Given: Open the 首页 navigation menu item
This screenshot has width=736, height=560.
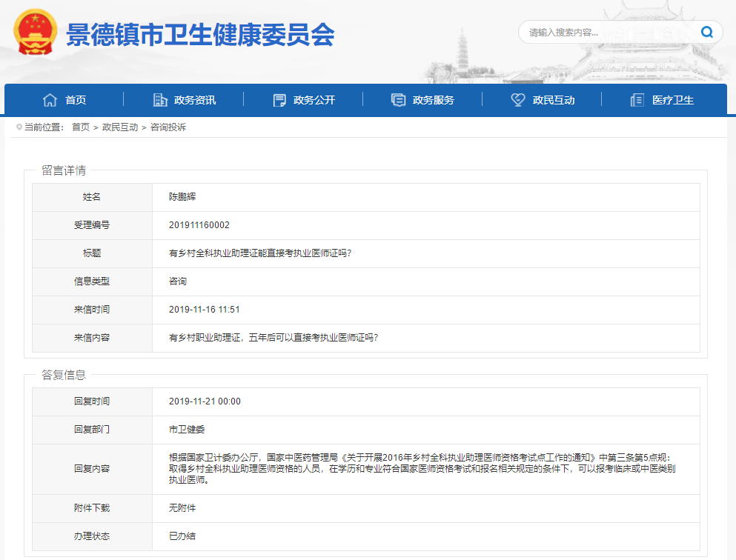Looking at the screenshot, I should tap(76, 100).
